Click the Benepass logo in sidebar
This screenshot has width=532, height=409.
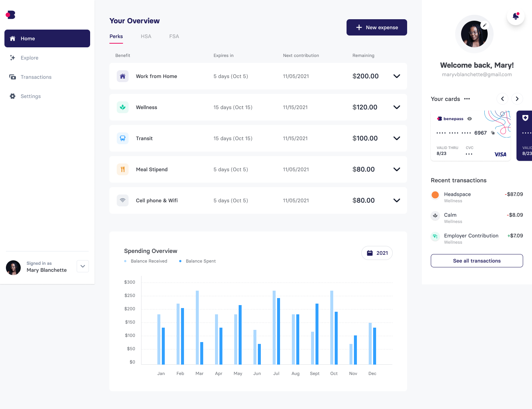(10, 15)
